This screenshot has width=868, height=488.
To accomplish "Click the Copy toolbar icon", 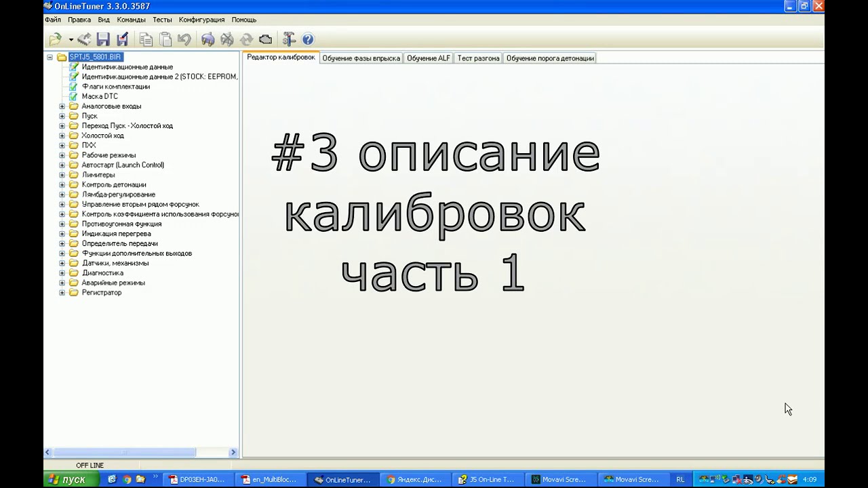I will point(146,39).
